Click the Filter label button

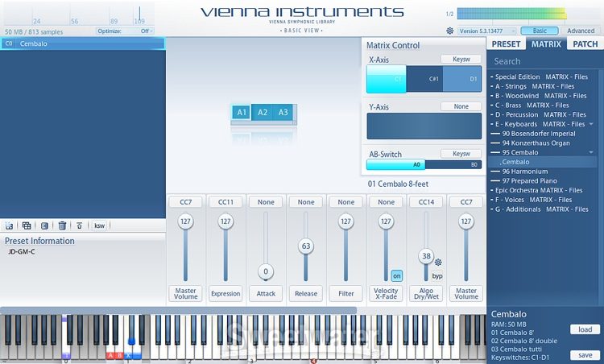pyautogui.click(x=346, y=293)
